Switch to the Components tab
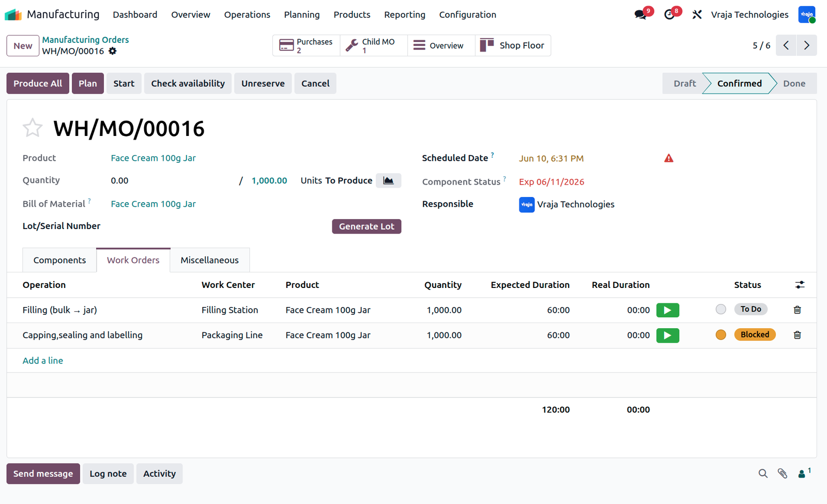 tap(59, 260)
